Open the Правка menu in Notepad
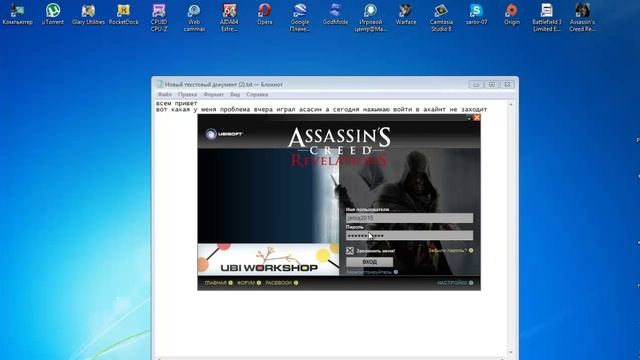Image resolution: width=640 pixels, height=360 pixels. (187, 94)
